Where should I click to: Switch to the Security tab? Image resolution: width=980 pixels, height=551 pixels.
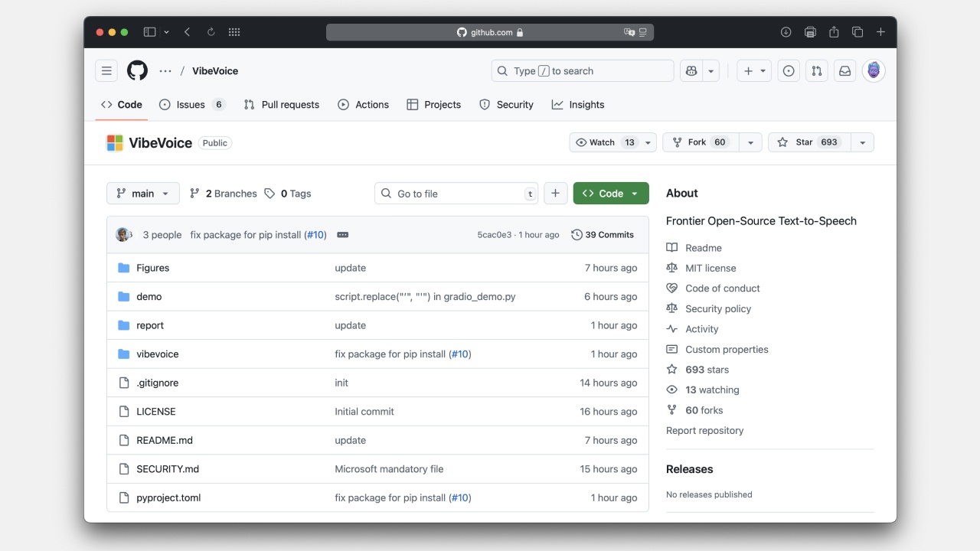click(506, 105)
